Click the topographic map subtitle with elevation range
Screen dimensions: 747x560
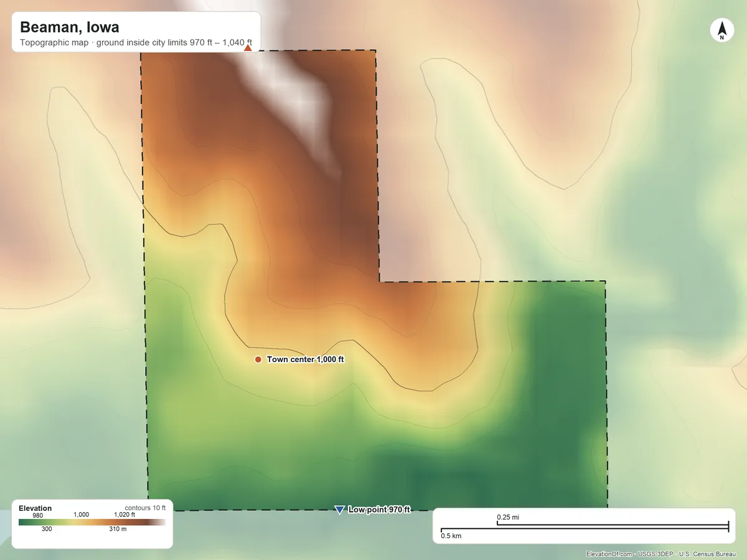136,44
